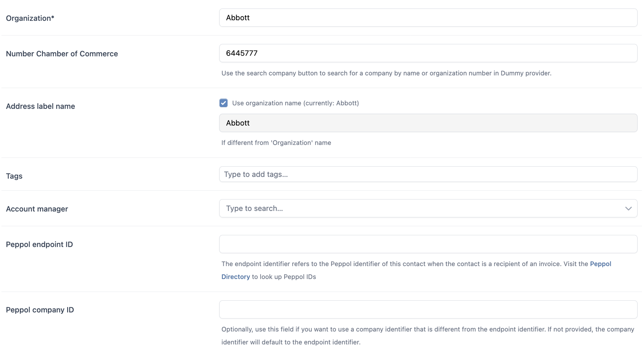Click the 'Peppol company ID' label
This screenshot has height=362, width=644.
40,310
